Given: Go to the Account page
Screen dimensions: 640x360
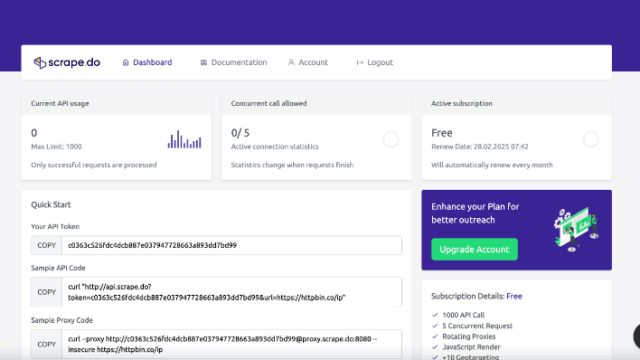Looking at the screenshot, I should [308, 62].
